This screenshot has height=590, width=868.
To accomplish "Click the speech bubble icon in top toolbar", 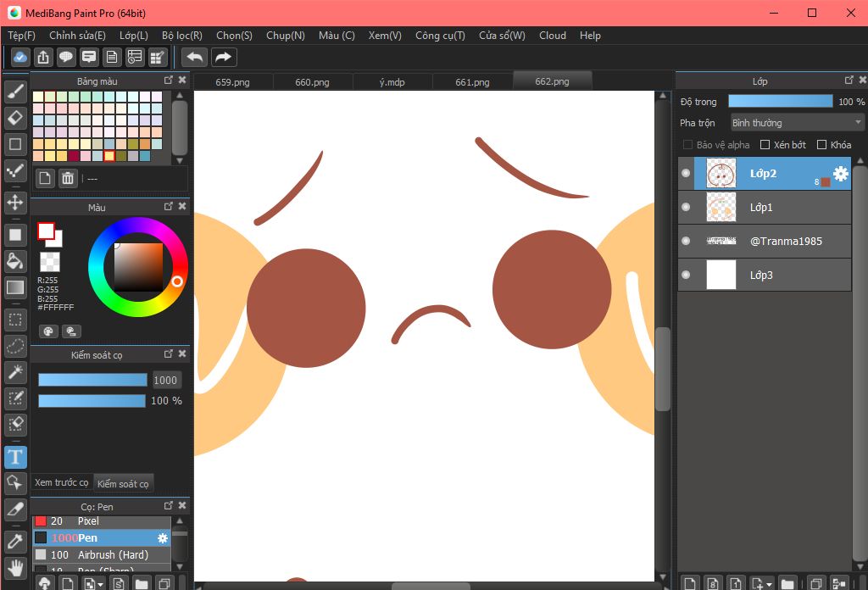I will pos(66,57).
